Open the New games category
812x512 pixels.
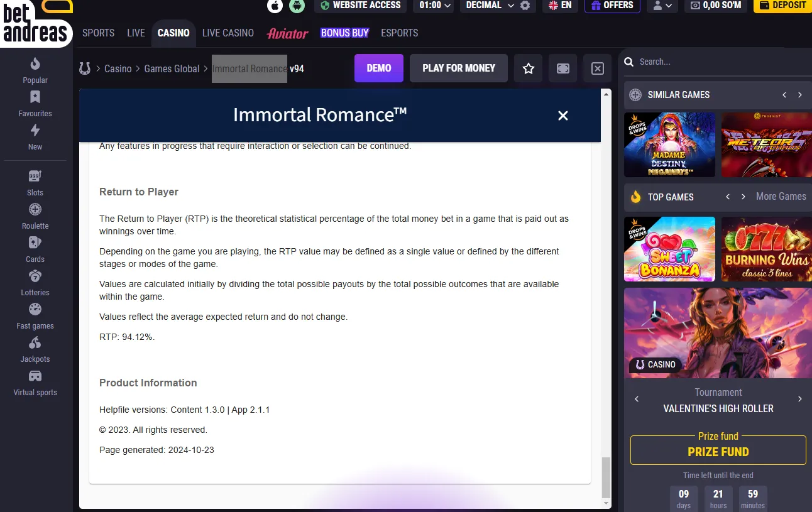tap(35, 137)
